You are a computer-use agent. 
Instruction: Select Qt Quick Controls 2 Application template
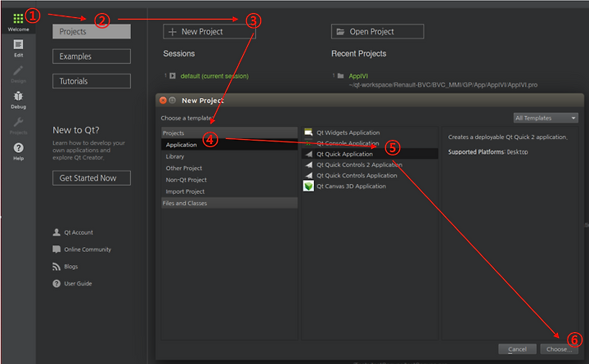pos(370,164)
